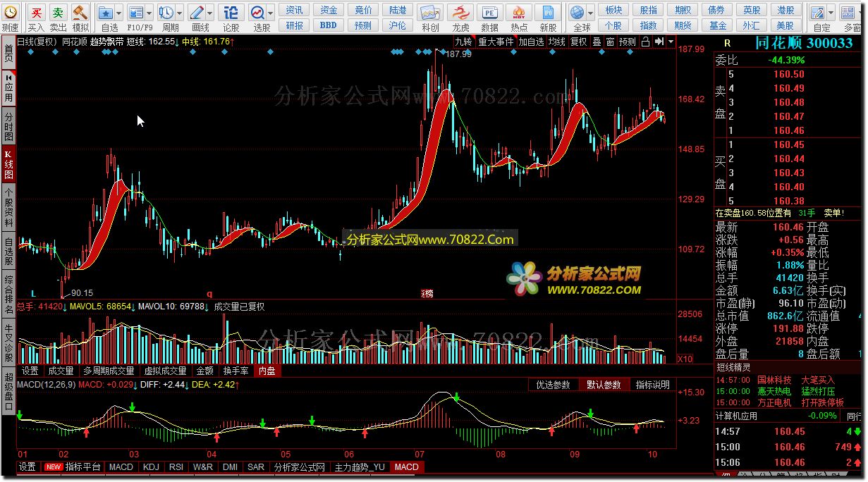The image size is (868, 482).
Task: Launch 模拟 simulated trading gavel icon
Action: (80, 12)
